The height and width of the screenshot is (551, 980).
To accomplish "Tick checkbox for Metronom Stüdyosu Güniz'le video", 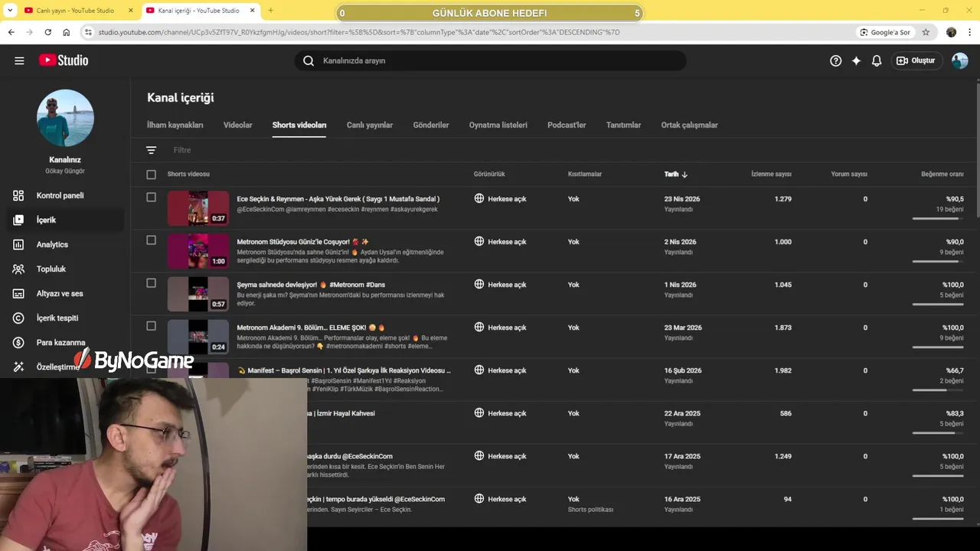I will point(151,240).
